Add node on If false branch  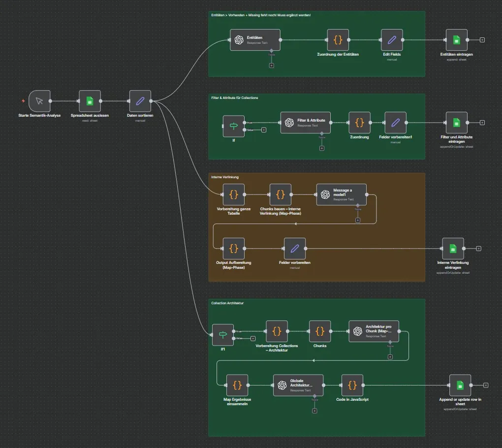264,130
